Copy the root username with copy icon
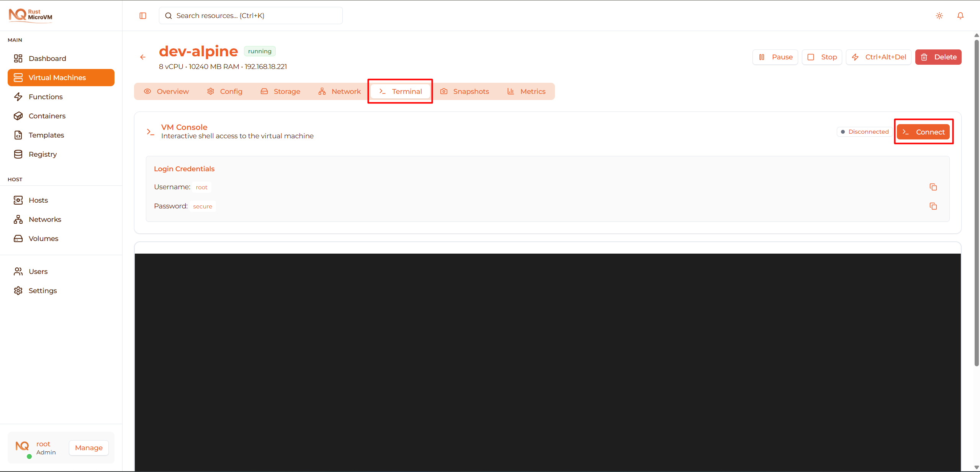Screen dimensions: 980x472 click(x=933, y=187)
